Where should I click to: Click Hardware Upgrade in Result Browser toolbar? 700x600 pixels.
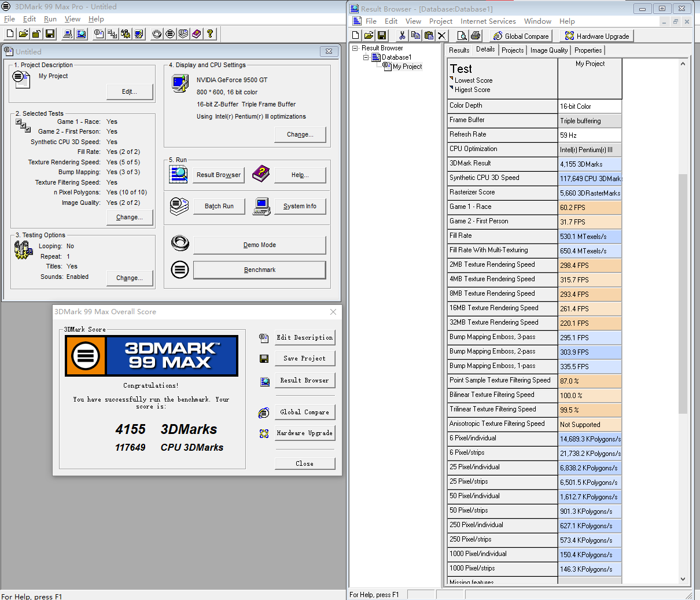pos(597,36)
